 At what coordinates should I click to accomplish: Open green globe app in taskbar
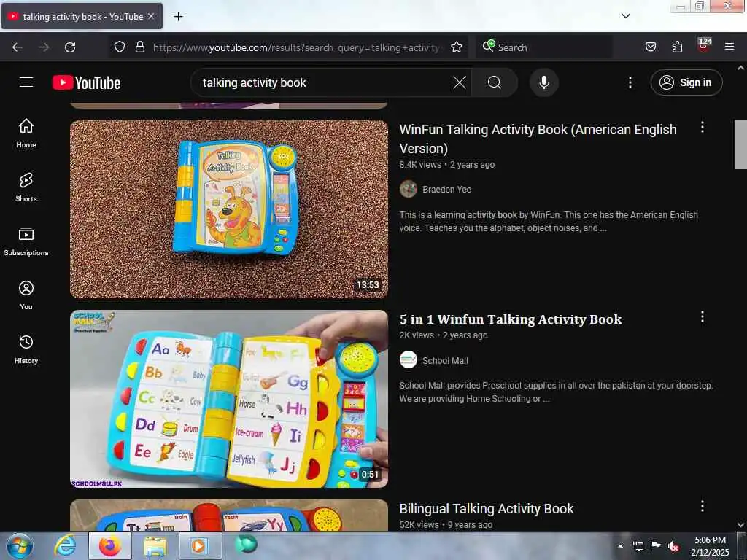coord(246,544)
